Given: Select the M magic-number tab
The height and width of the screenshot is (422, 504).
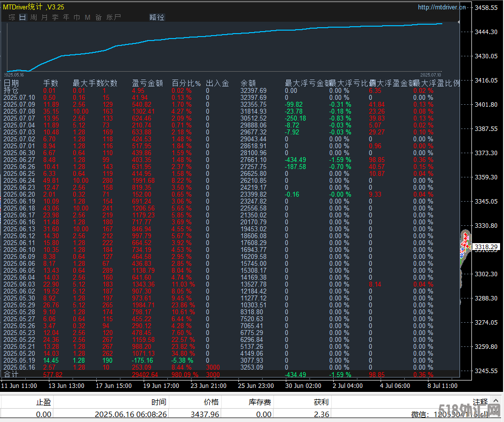Looking at the screenshot, I should tap(87, 17).
